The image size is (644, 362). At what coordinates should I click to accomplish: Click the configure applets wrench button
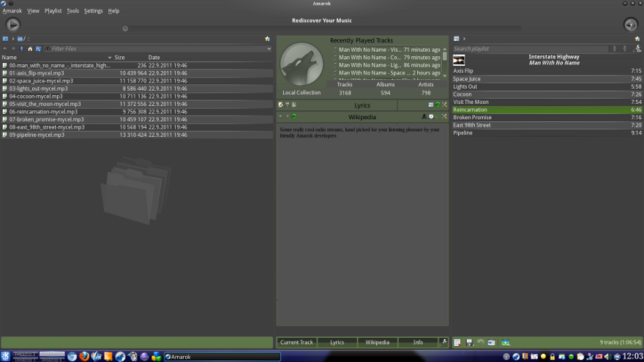[x=443, y=342]
